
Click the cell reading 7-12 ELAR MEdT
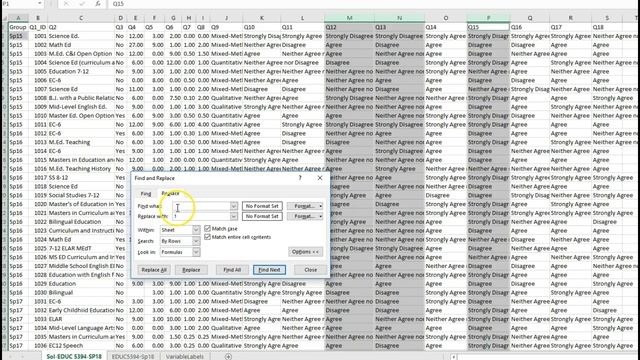pos(81,248)
